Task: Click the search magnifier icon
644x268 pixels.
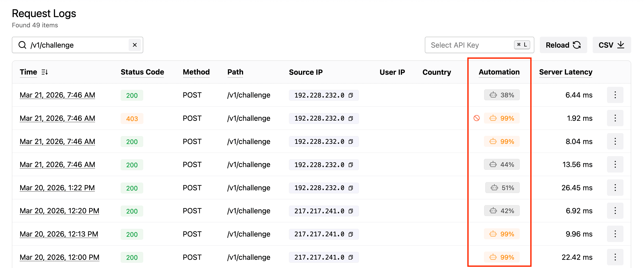Action: pyautogui.click(x=22, y=45)
